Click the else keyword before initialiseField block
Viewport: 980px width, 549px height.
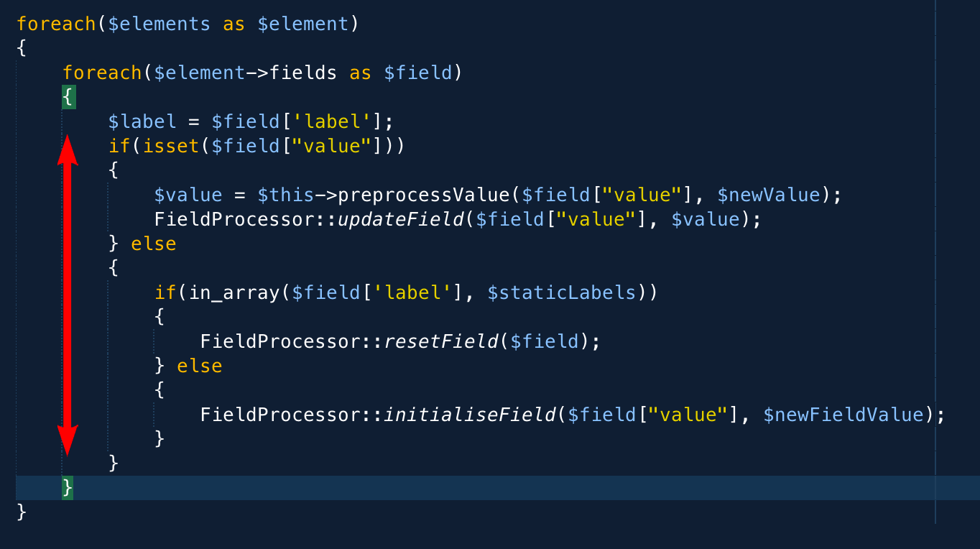click(199, 366)
